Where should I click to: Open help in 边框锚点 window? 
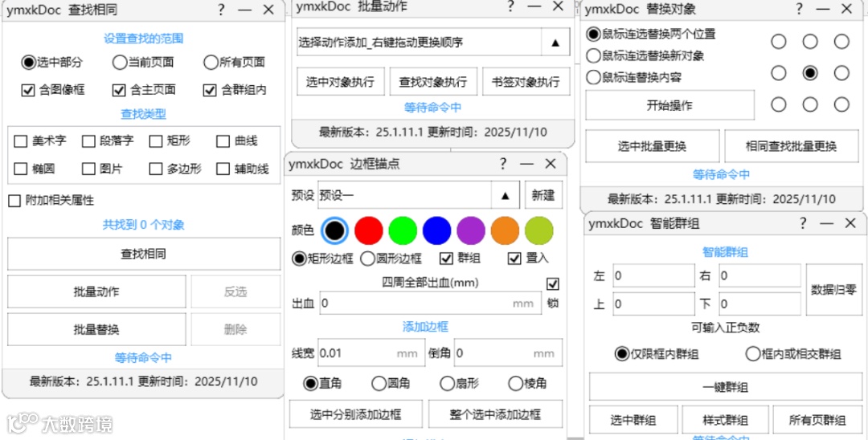pyautogui.click(x=502, y=164)
